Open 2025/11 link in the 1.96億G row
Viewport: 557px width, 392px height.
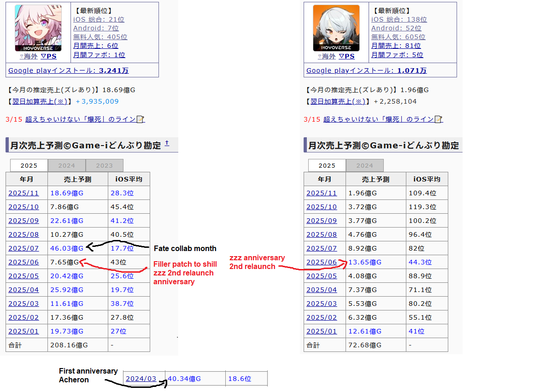322,193
